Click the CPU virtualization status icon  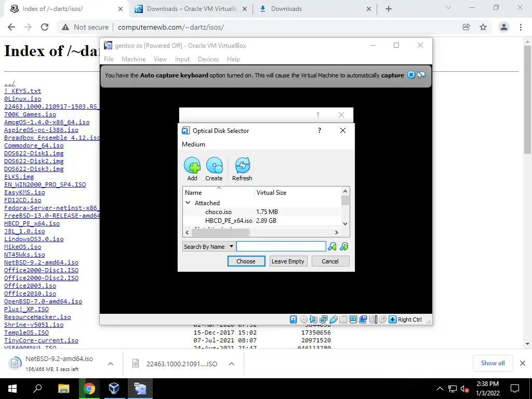point(373,320)
